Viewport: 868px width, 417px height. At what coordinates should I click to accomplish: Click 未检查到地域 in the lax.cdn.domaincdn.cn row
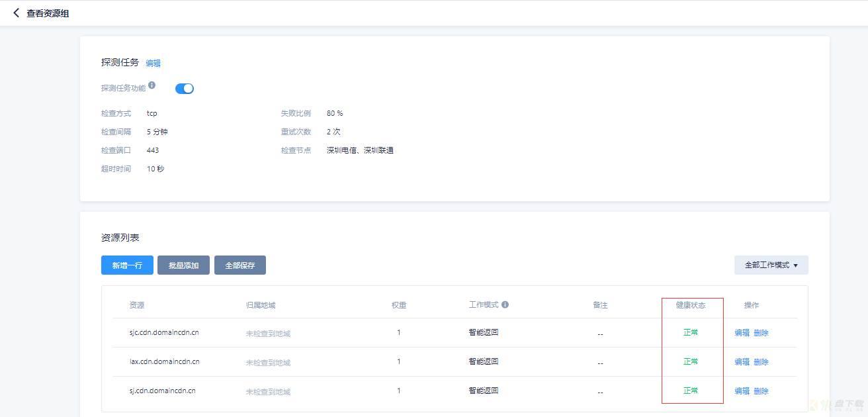[268, 363]
